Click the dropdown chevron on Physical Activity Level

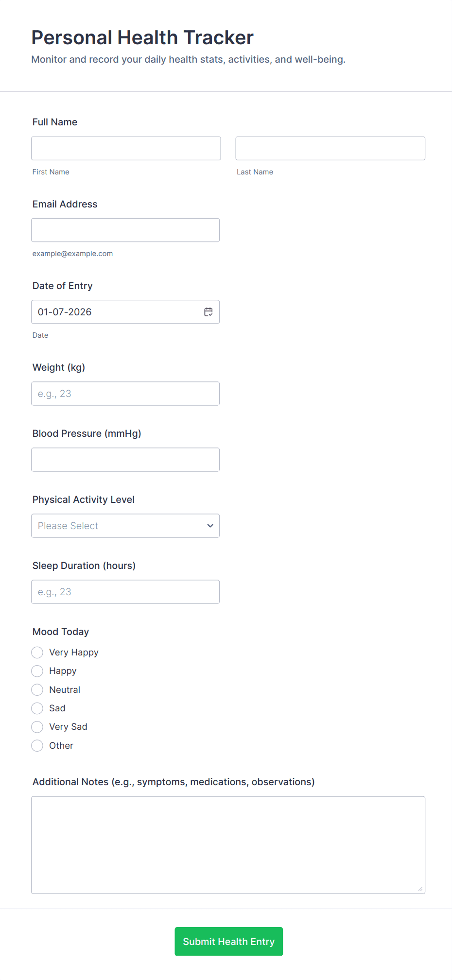(x=210, y=526)
